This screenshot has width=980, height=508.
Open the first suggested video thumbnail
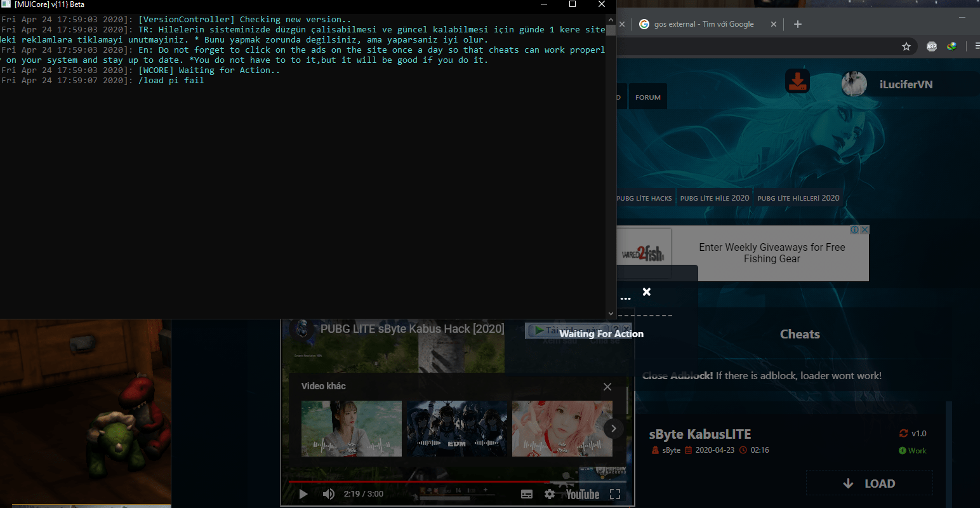pyautogui.click(x=352, y=429)
